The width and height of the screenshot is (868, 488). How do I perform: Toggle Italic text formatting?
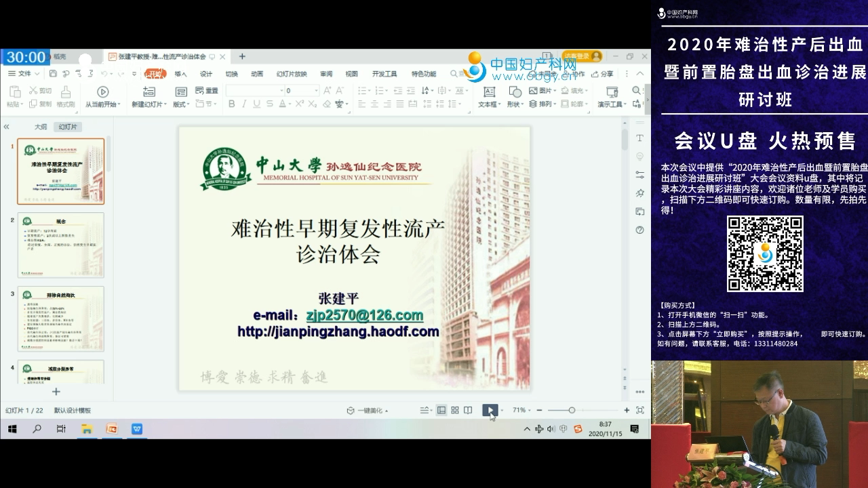(244, 104)
